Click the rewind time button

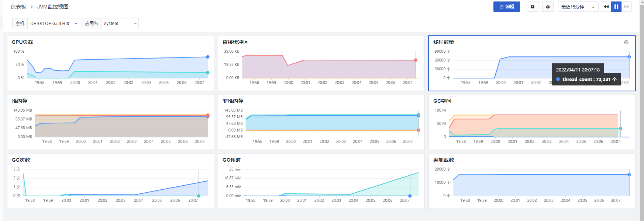(606, 7)
